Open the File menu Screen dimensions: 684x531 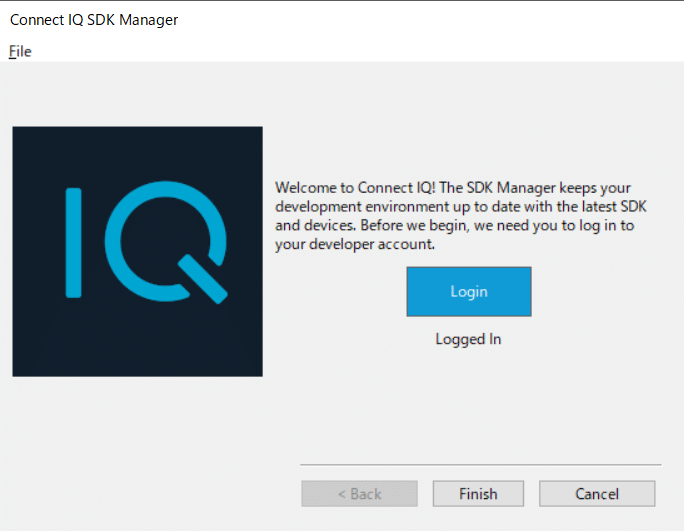[x=20, y=51]
